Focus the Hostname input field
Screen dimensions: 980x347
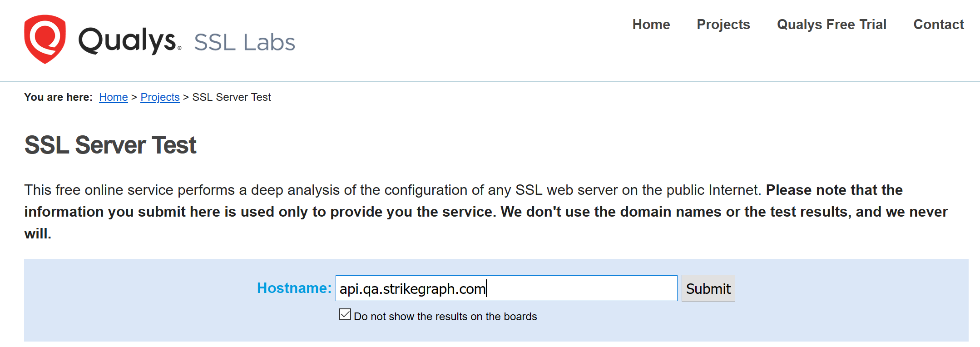click(506, 288)
